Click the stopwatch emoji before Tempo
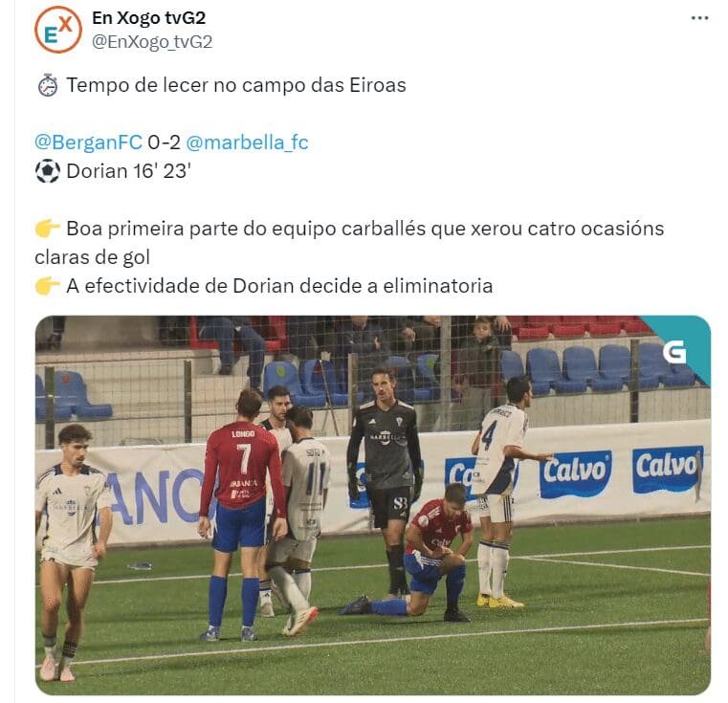This screenshot has height=703, width=728. click(48, 85)
